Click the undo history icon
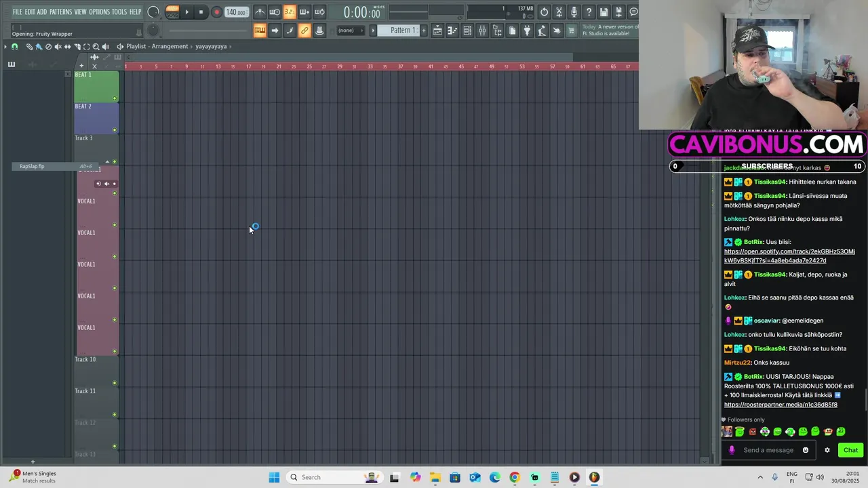This screenshot has height=488, width=868. tap(544, 12)
